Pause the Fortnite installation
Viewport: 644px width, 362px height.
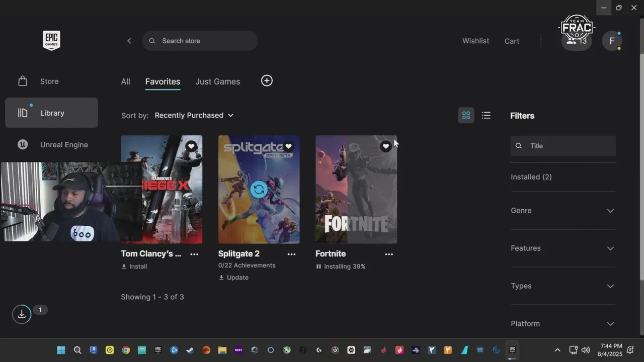pyautogui.click(x=318, y=266)
